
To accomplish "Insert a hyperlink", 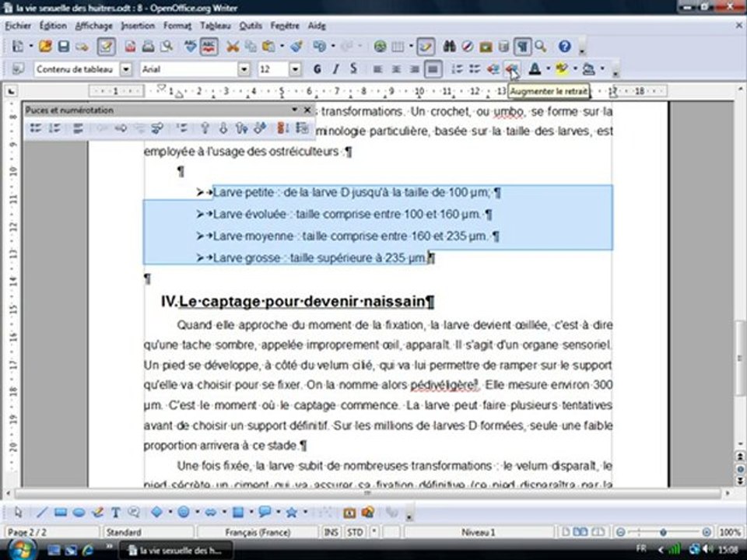I will (x=380, y=46).
